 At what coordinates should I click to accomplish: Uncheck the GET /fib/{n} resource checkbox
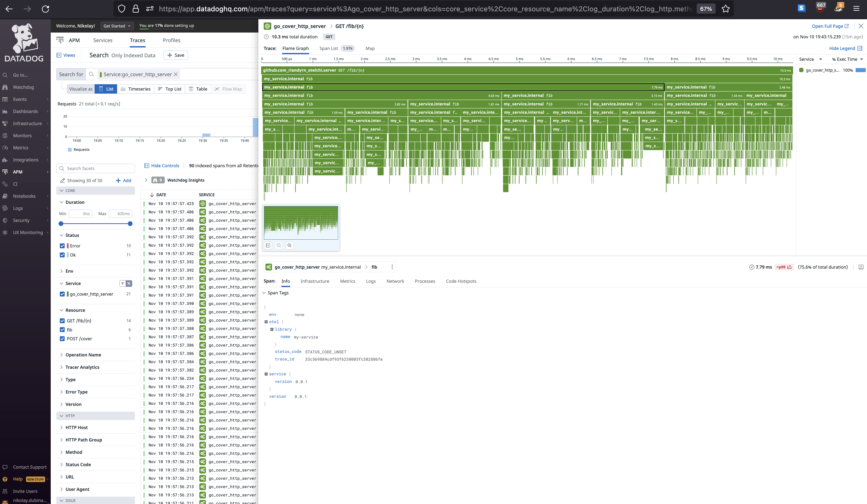[x=62, y=321]
